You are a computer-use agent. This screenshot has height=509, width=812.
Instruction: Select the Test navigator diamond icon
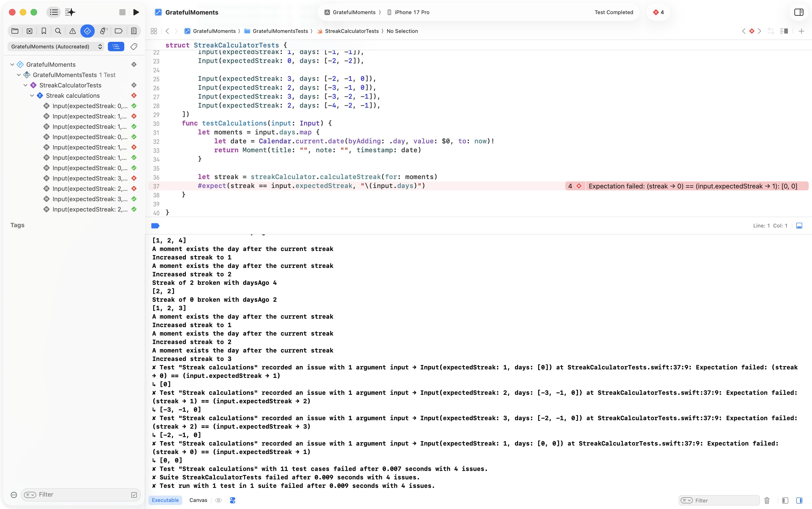tap(87, 31)
